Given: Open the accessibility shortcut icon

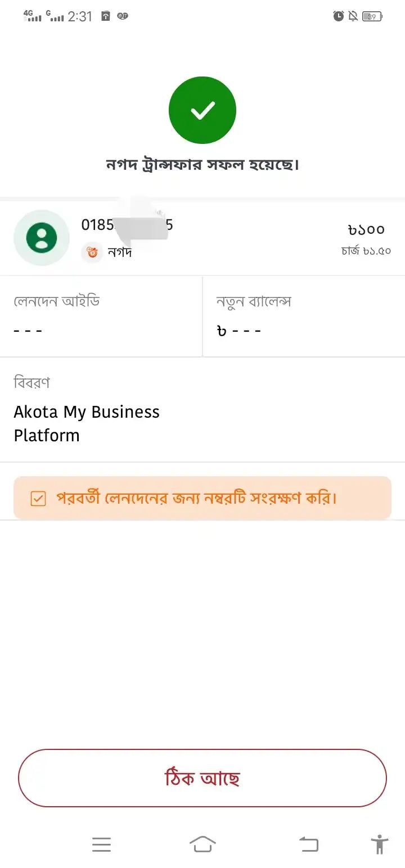Looking at the screenshot, I should 380,844.
